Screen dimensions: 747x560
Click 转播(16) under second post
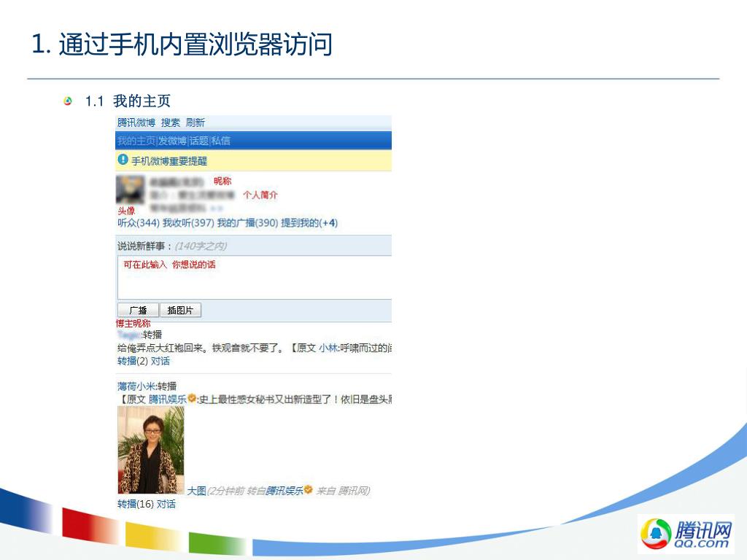pos(135,504)
